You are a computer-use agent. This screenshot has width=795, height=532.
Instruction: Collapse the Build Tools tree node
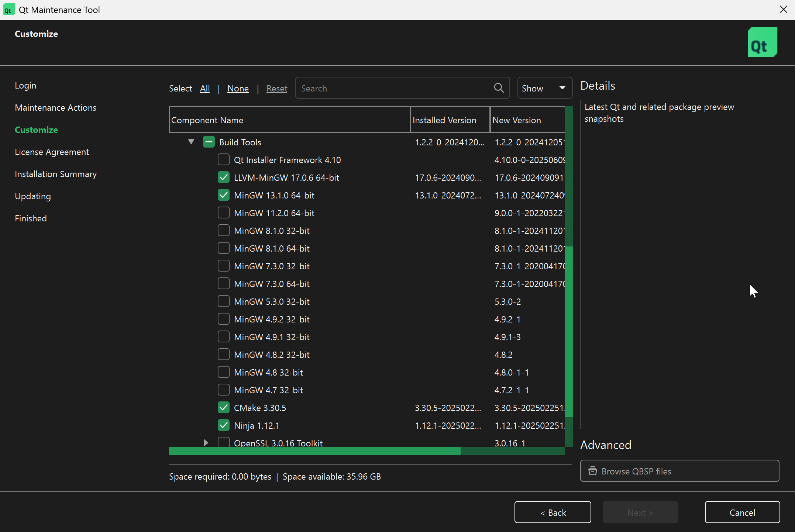tap(191, 142)
